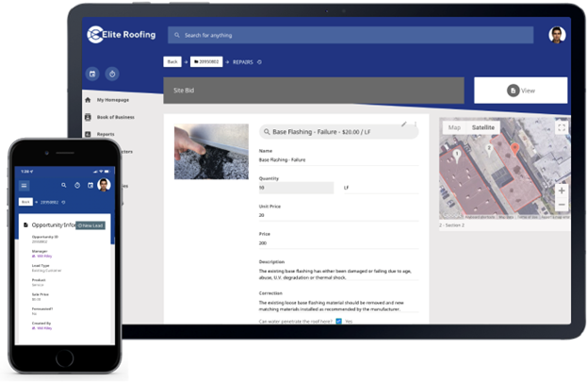The width and height of the screenshot is (588, 382).
Task: Open the base flashing damage photo
Action: [211, 152]
